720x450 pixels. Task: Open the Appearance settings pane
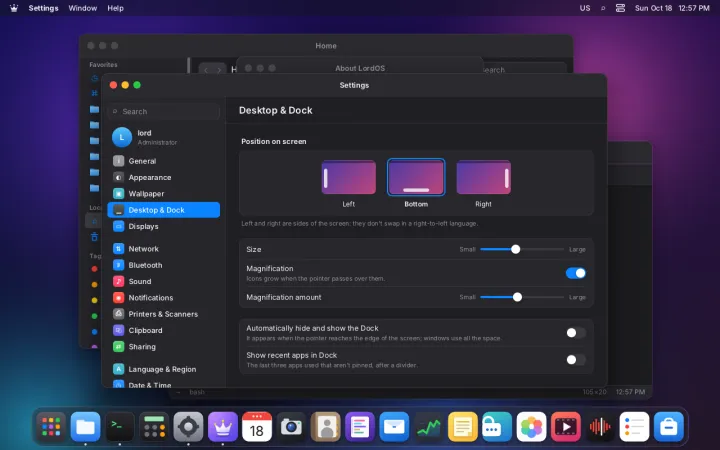[x=163, y=177]
